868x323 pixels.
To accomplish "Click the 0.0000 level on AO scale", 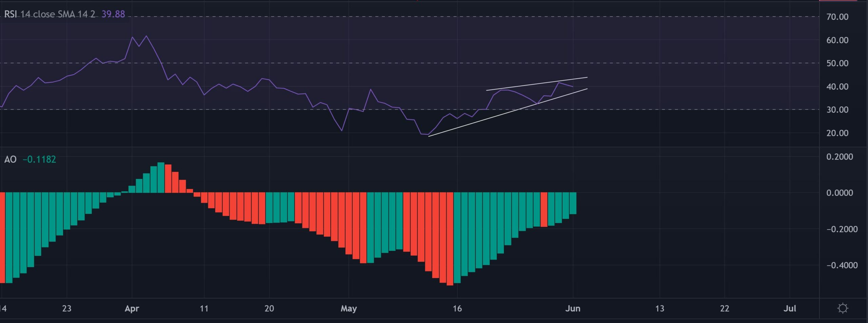I will pyautogui.click(x=839, y=193).
